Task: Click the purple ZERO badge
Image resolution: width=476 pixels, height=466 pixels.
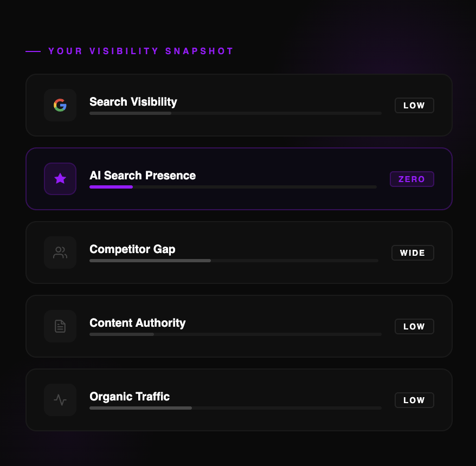Action: [x=412, y=179]
